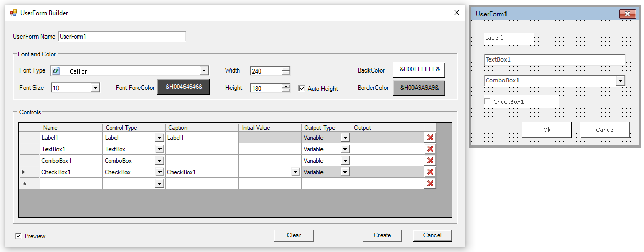Tick CheckBox1 in the UserForm1 preview
This screenshot has height=252, width=644.
pyautogui.click(x=487, y=102)
